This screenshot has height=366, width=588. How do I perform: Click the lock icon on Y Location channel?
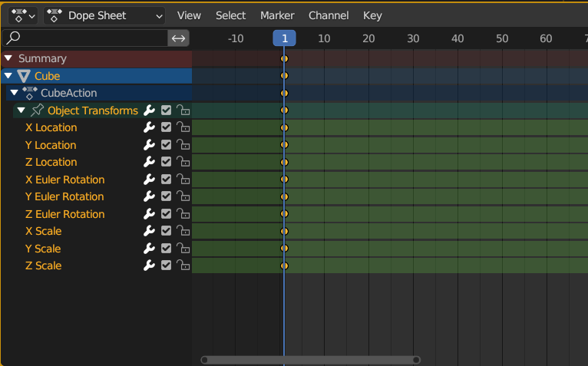pyautogui.click(x=183, y=145)
